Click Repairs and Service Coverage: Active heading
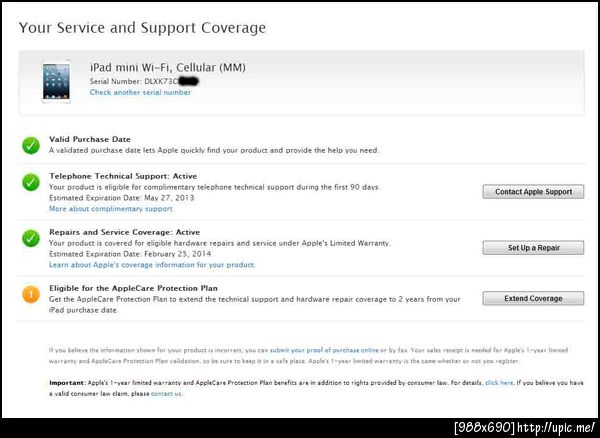The width and height of the screenshot is (600, 438). [x=125, y=232]
